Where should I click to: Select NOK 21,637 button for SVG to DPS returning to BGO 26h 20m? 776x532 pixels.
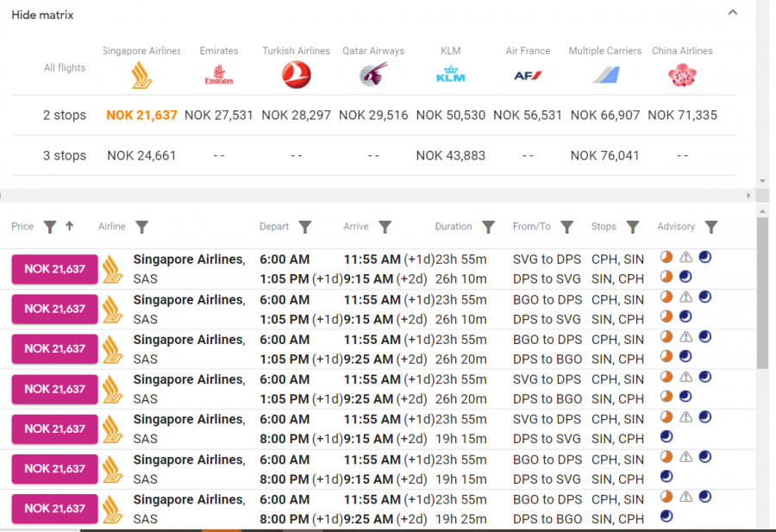pos(55,389)
